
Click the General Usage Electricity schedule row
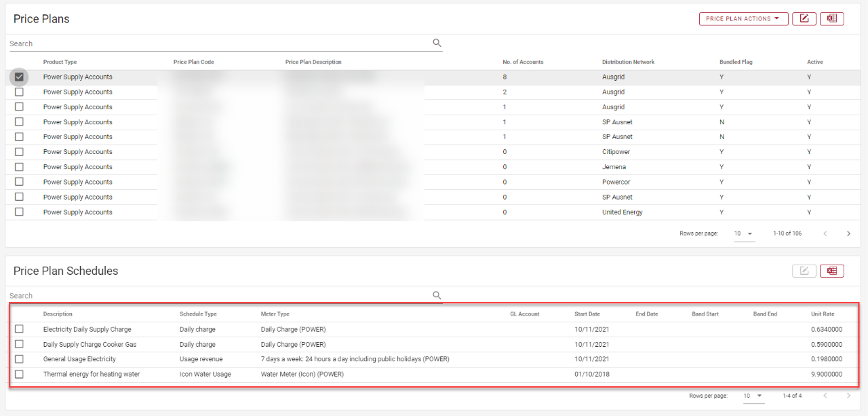(79, 359)
